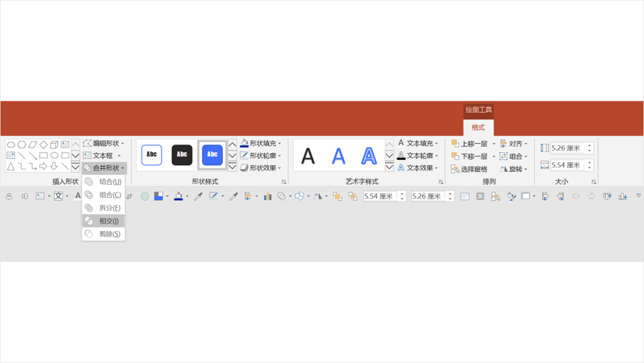Open the 形状轮廓 shape outline dropdown
Image resolution: width=644 pixels, height=363 pixels.
[261, 155]
